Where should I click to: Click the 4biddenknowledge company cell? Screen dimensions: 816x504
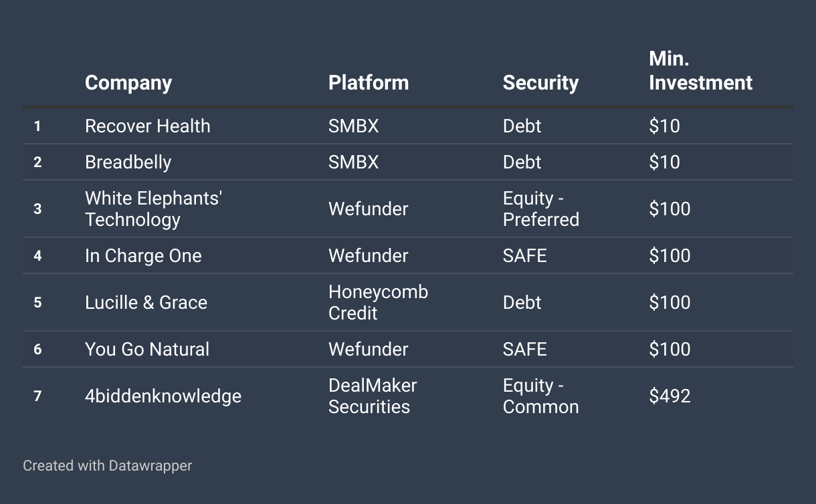(x=163, y=396)
